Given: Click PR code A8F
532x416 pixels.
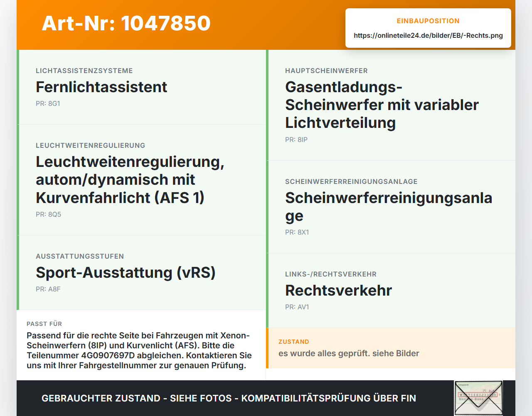Looking at the screenshot, I should click(48, 289).
